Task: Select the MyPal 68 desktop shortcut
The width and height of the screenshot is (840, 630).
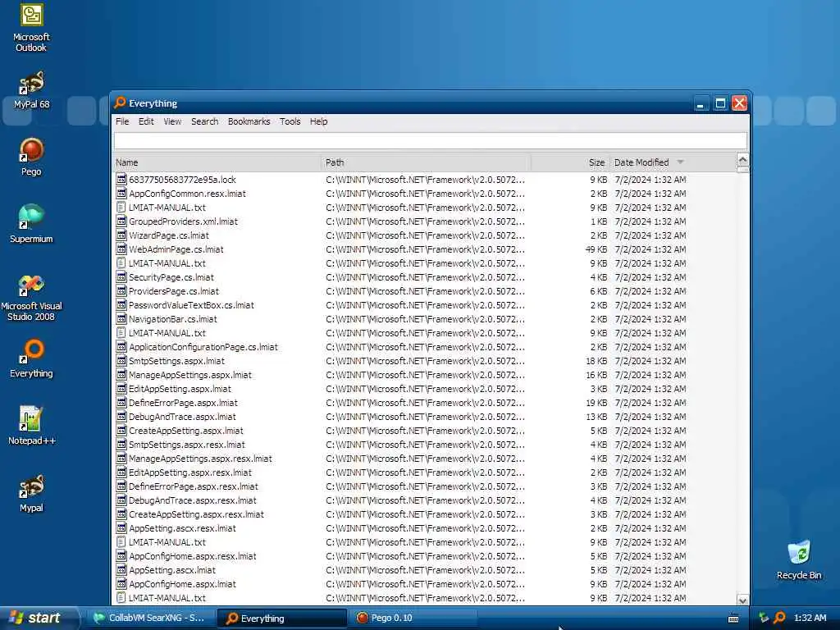Action: click(31, 89)
